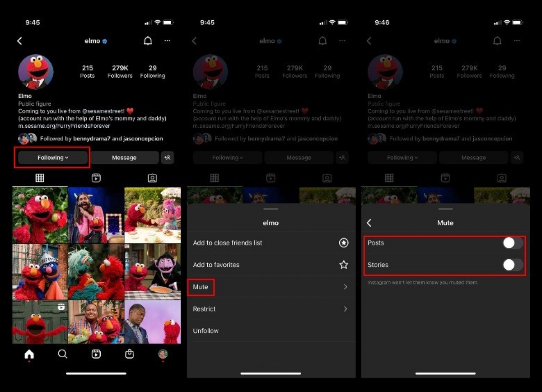Select Unfollow in the elmo sheet
Viewport: 542px width, 392px height.
(x=206, y=331)
